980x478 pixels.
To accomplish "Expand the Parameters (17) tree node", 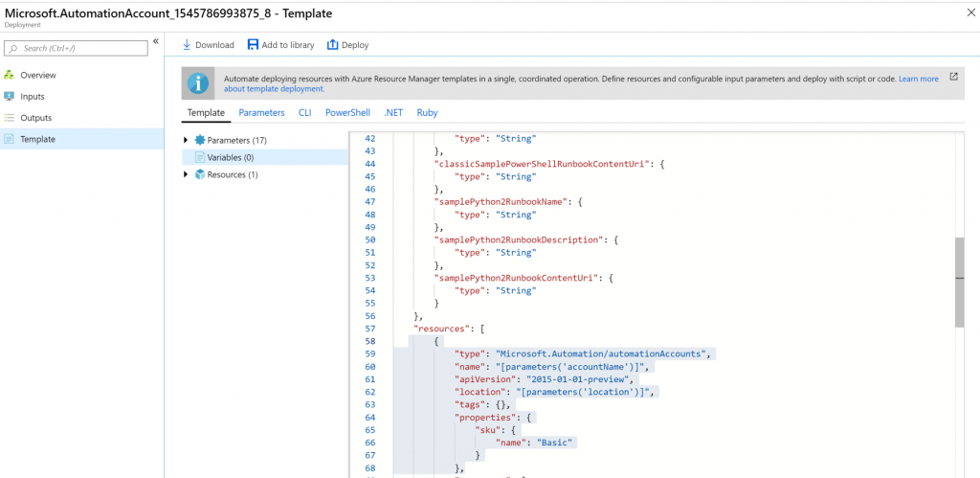I will (x=186, y=140).
